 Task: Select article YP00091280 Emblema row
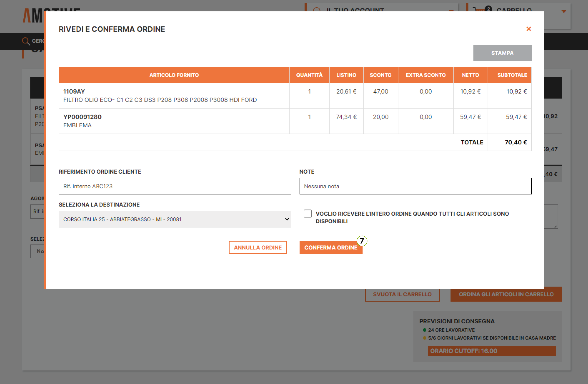pos(82,117)
